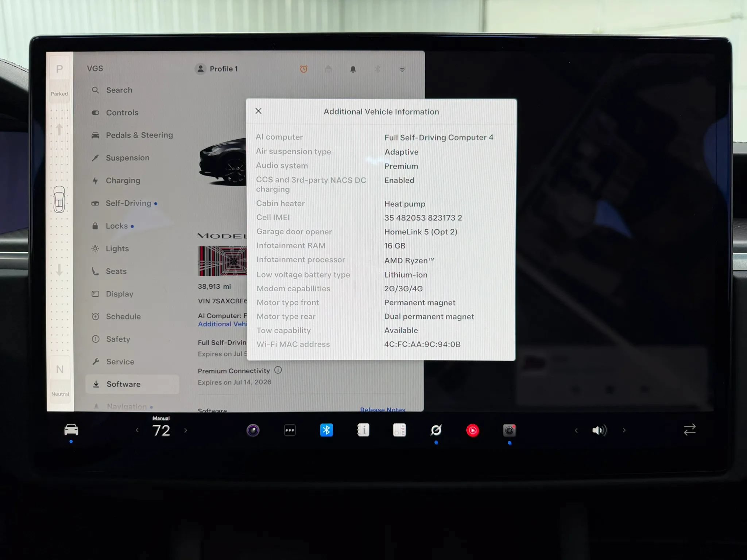Open Wi-Fi settings from header icon
Screen dimensions: 747x560
tap(402, 69)
